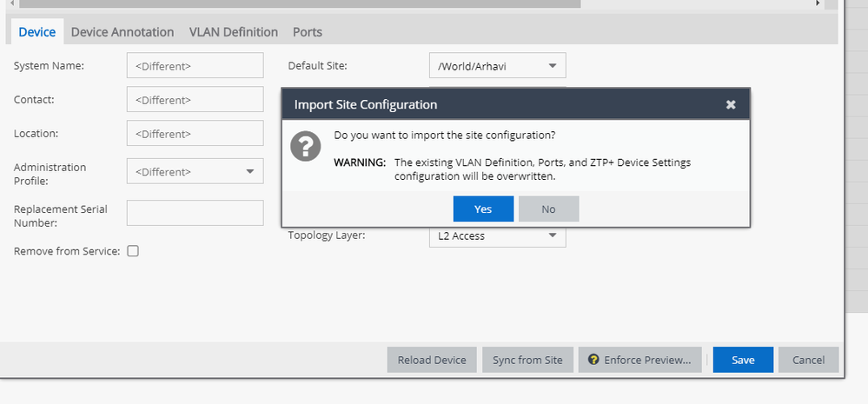Click the right scroll arrow at top

818,3
